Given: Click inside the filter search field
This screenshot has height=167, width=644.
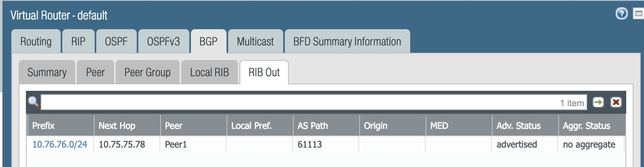Looking at the screenshot, I should coord(299,103).
